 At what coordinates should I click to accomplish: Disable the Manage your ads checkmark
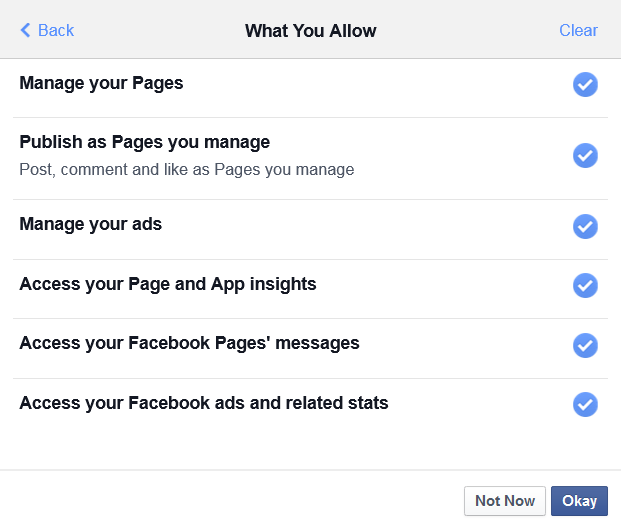click(x=585, y=227)
